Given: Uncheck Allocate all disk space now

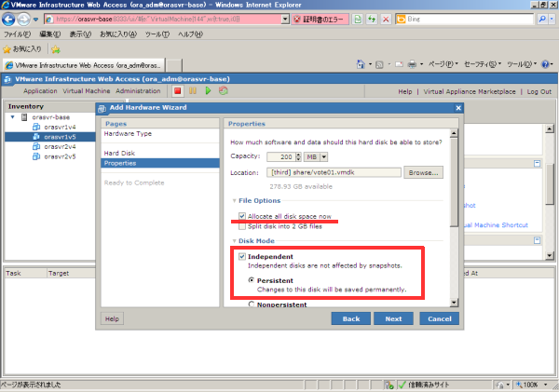Looking at the screenshot, I should click(x=242, y=216).
